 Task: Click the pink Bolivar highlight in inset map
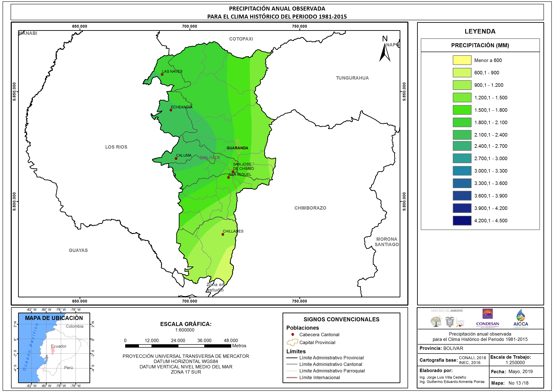coord(53,351)
